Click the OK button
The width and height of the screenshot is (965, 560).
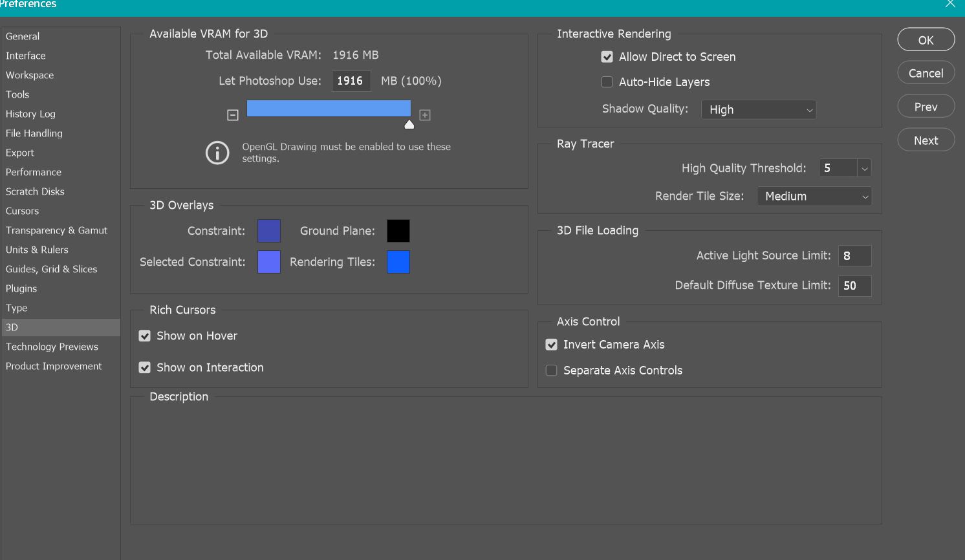[926, 40]
